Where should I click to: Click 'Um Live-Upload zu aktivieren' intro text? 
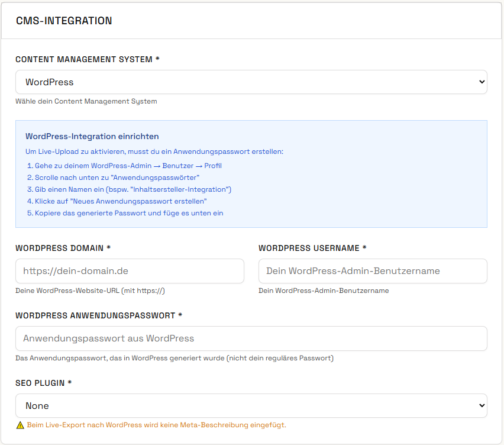154,151
